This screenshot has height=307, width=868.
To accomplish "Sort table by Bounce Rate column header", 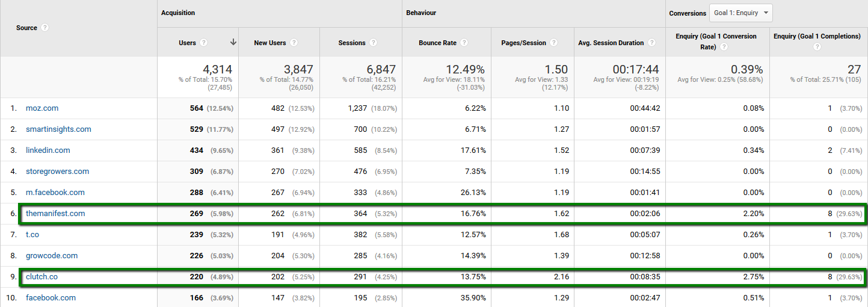I will (438, 43).
